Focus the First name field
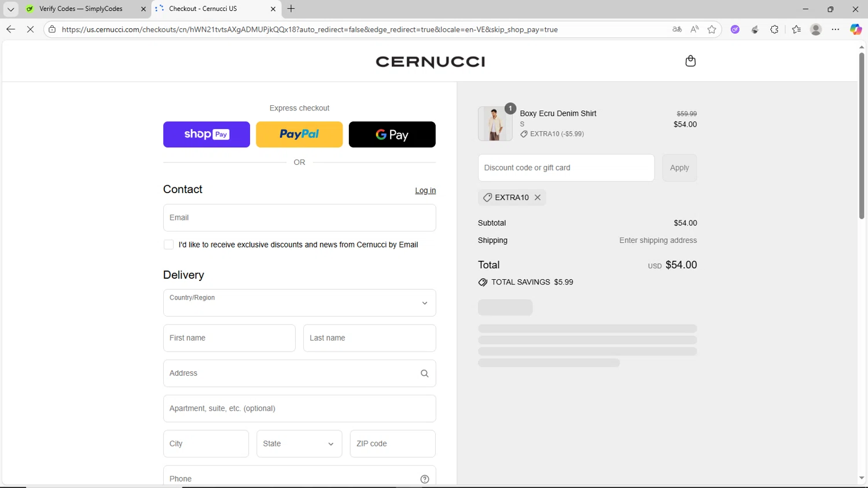 point(229,338)
